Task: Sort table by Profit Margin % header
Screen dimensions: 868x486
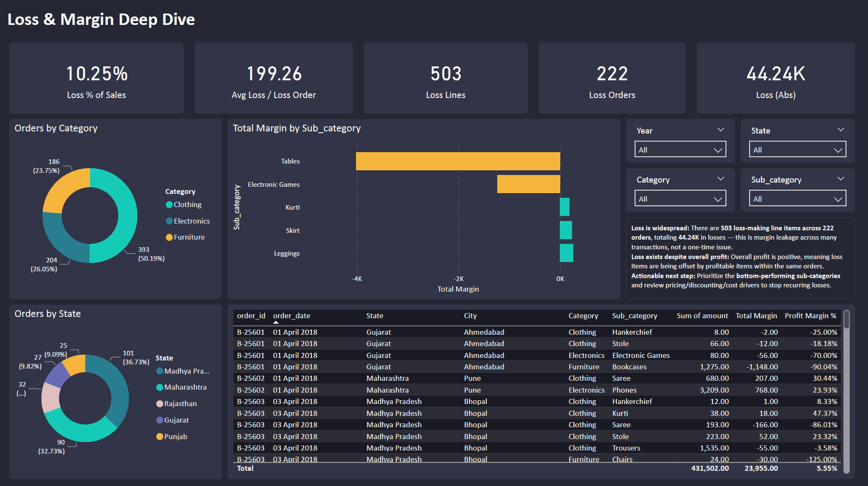Action: click(x=810, y=316)
